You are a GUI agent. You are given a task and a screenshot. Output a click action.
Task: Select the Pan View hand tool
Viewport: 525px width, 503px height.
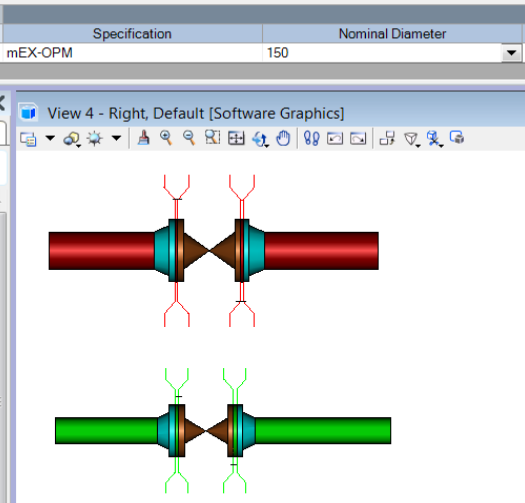pos(283,138)
